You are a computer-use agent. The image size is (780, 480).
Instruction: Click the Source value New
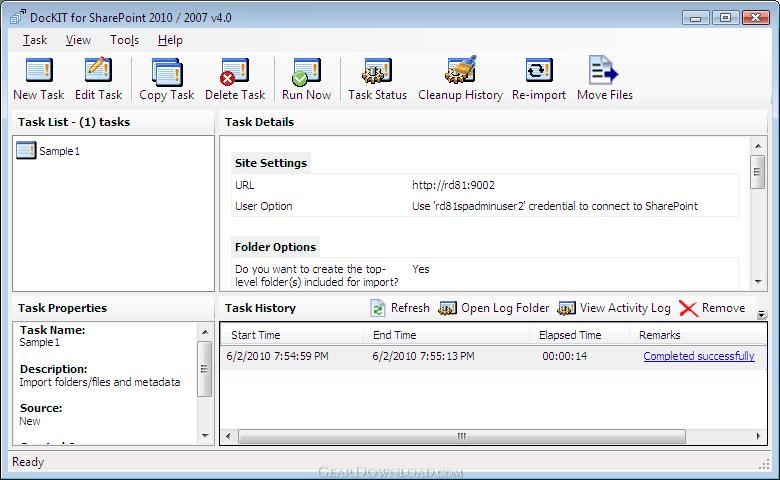tap(30, 421)
